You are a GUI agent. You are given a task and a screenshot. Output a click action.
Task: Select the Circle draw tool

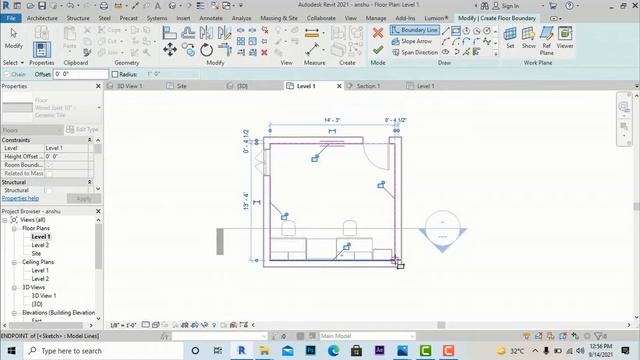(x=487, y=31)
